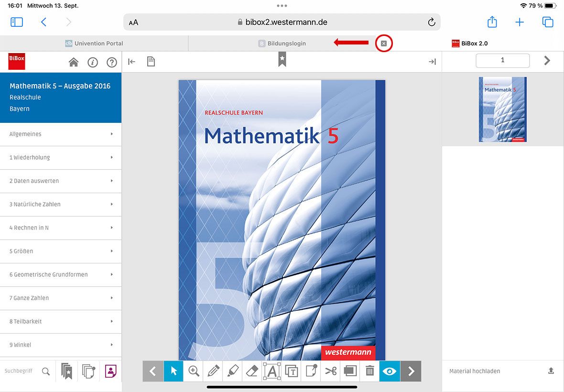Add a sticky note annotation
This screenshot has width=564, height=392.
(x=311, y=371)
